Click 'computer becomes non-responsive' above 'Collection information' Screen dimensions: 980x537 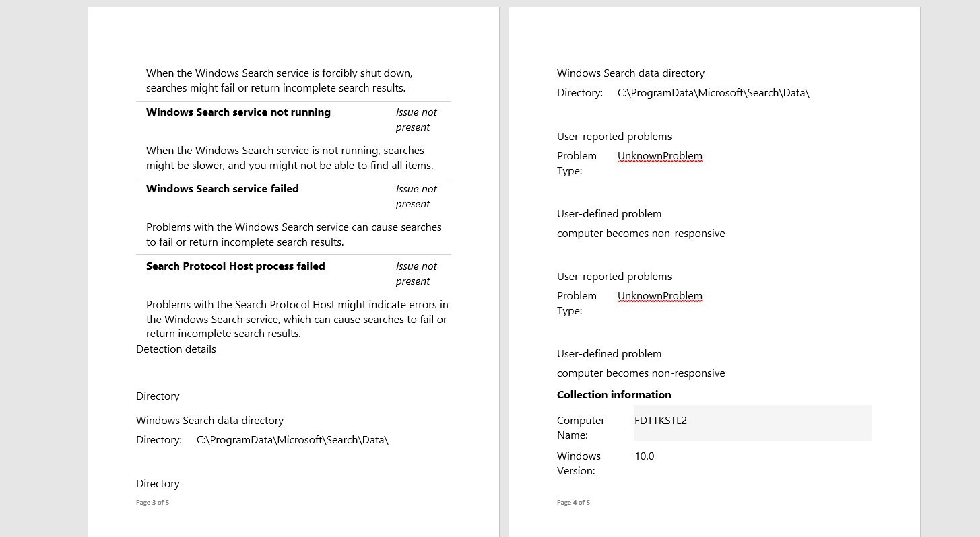(641, 373)
